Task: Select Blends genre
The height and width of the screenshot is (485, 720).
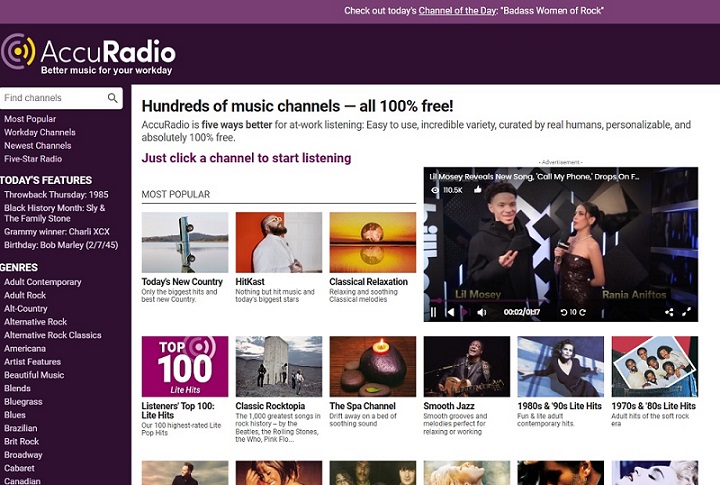Action: tap(17, 389)
